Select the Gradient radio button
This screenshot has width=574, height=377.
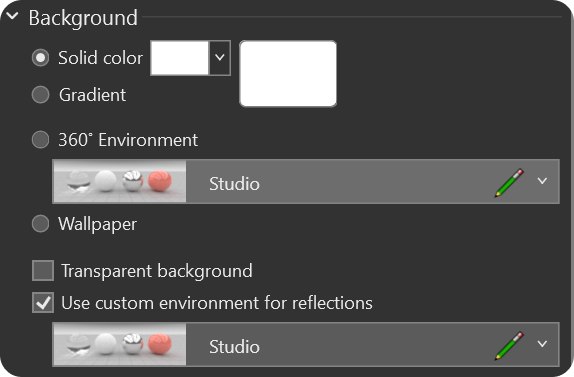point(40,94)
